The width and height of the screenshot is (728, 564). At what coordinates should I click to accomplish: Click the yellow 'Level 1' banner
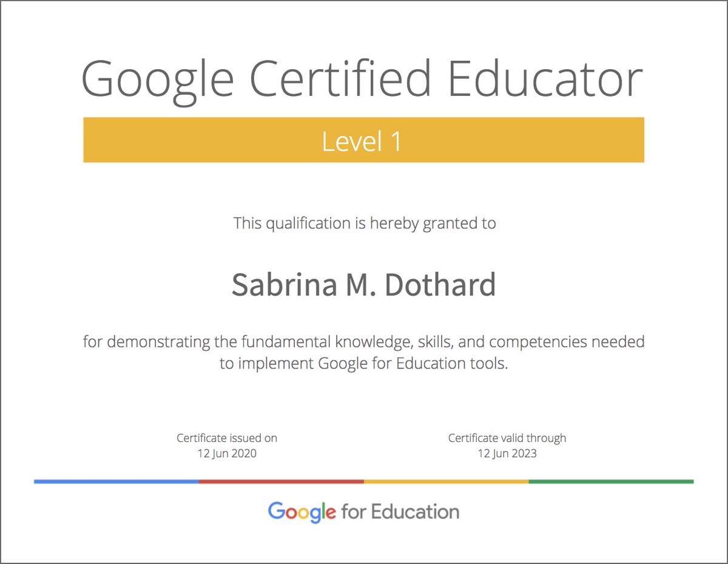click(363, 140)
